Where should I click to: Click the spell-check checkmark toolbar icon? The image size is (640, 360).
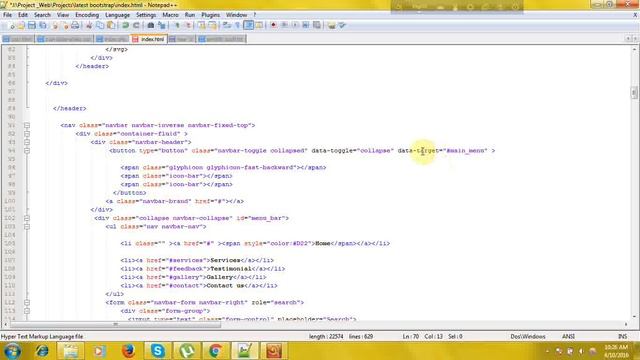342,25
